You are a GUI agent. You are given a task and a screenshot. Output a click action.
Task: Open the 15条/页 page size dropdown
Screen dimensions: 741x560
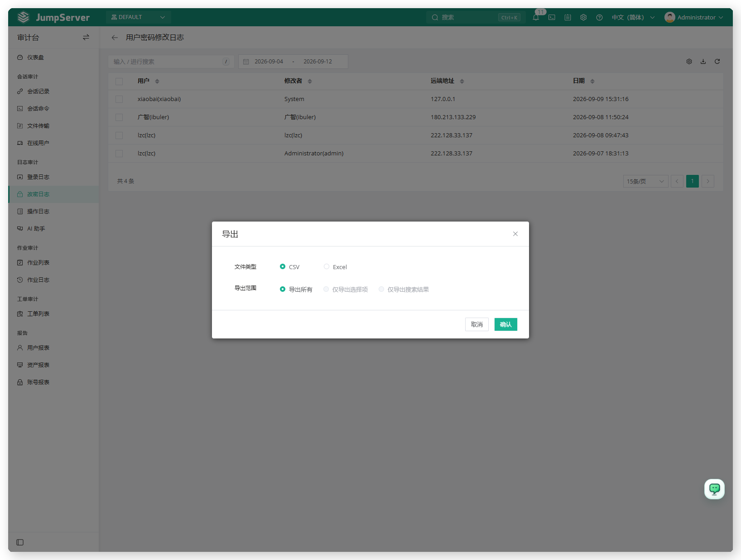click(645, 181)
